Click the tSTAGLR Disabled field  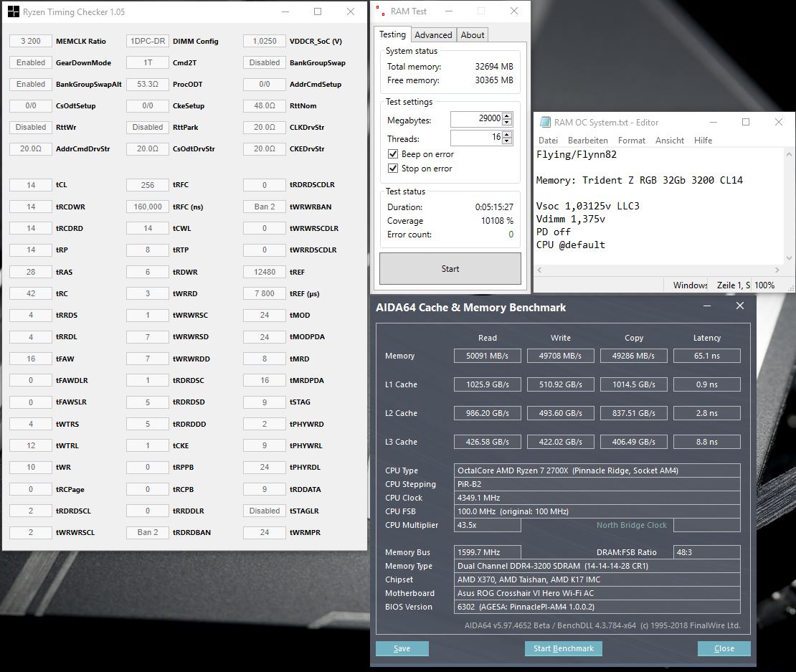(265, 511)
